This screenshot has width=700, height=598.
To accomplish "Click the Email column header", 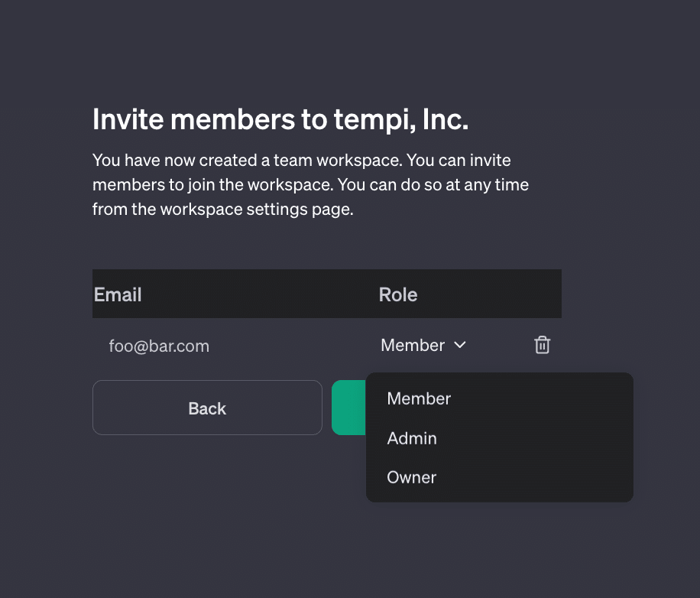I will point(118,294).
